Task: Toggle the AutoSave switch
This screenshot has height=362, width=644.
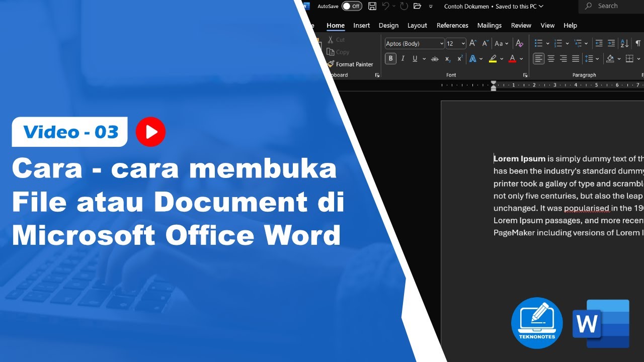Action: click(352, 6)
